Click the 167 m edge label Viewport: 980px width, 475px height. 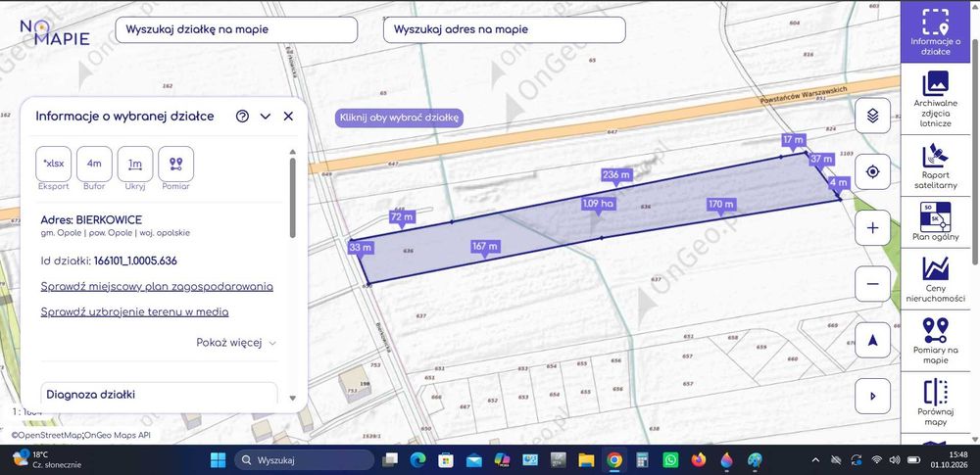[485, 247]
